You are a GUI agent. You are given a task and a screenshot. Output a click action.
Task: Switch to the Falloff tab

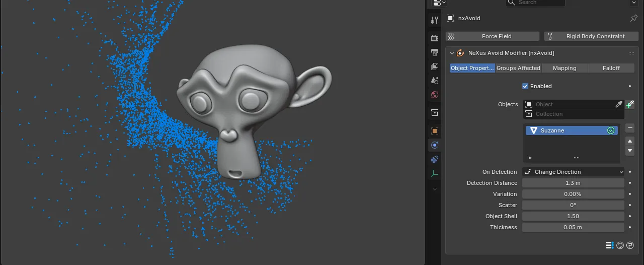click(611, 68)
